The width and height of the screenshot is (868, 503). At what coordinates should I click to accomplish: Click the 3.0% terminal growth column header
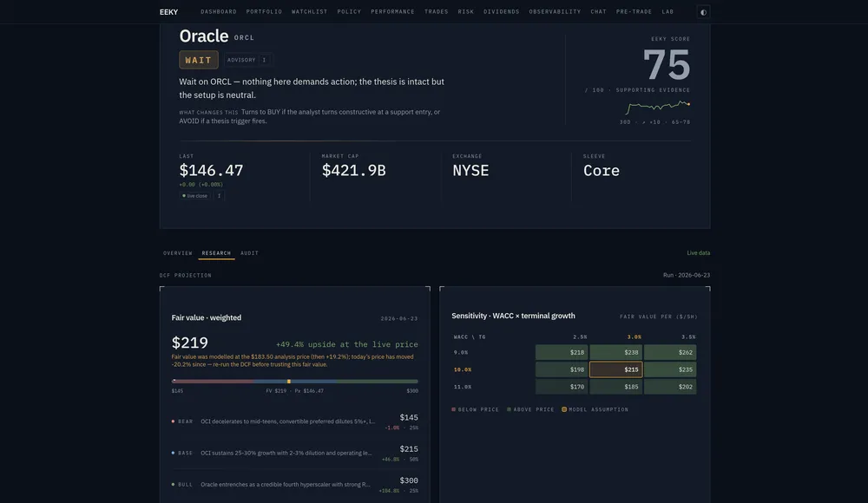pos(635,337)
